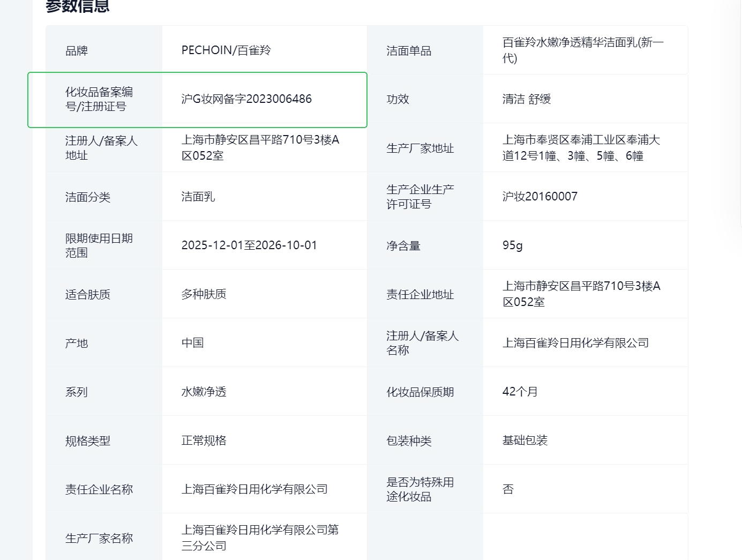742x560 pixels.
Task: Click the 注册人/备案人名称 company name value
Action: [575, 343]
